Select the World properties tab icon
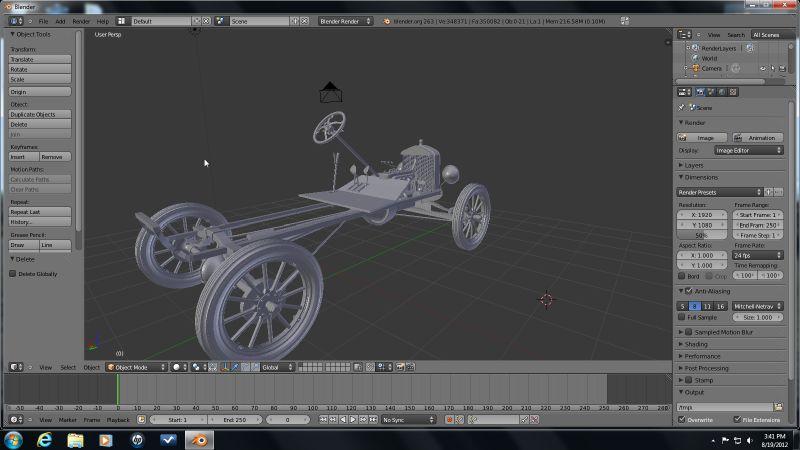This screenshot has width=800, height=450. coord(722,92)
